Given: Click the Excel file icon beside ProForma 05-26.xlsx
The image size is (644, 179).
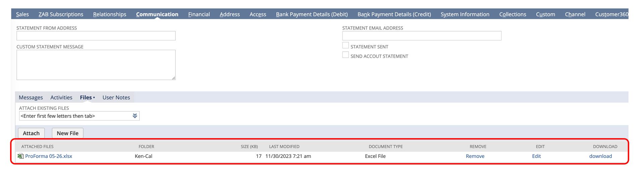Looking at the screenshot, I should 20,156.
